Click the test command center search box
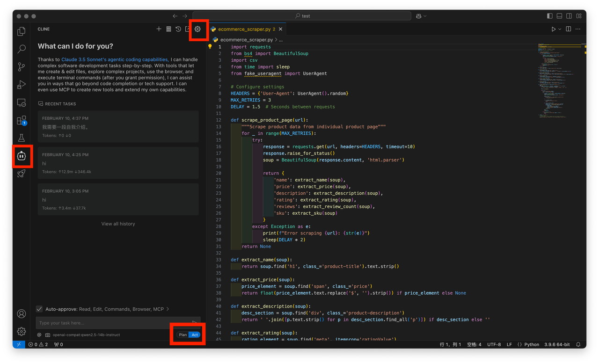The width and height of the screenshot is (599, 364). point(302,16)
